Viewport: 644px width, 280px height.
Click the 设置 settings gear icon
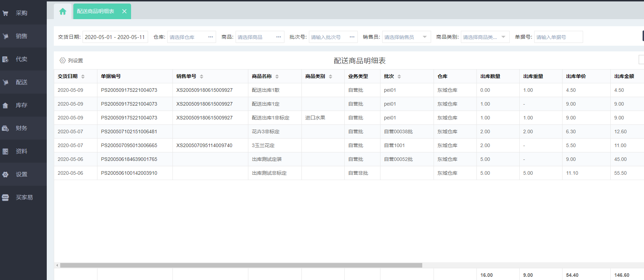click(x=5, y=174)
